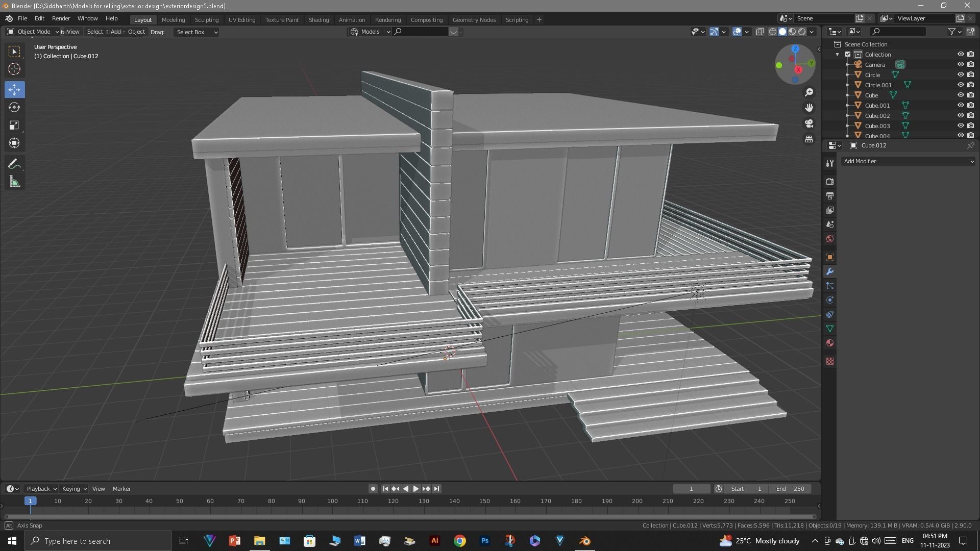The image size is (980, 551).
Task: Open the Output properties tab
Action: pos(830,195)
